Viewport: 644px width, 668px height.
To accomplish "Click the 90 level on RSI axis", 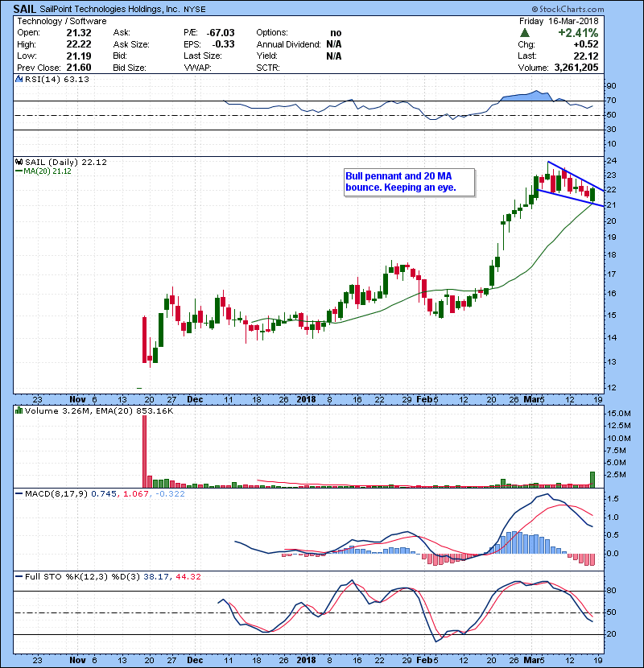I will coord(612,85).
